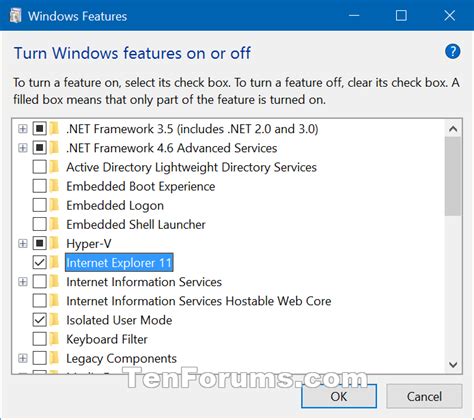Toggle the Hyper-V checkbox
The width and height of the screenshot is (474, 420).
39,243
